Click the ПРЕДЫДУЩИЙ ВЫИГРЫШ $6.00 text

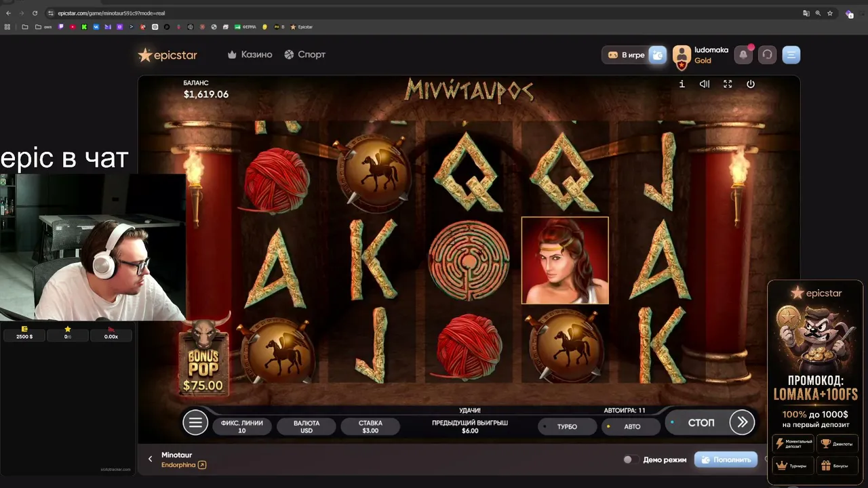[x=470, y=426]
